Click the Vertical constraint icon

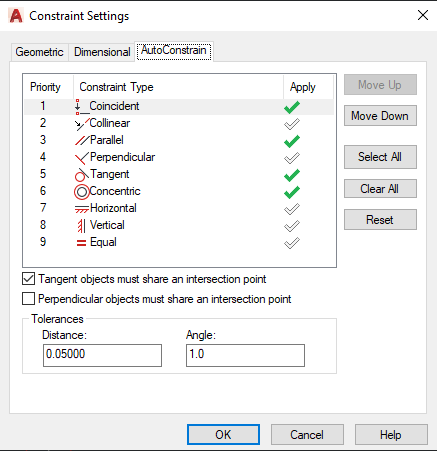coord(82,226)
